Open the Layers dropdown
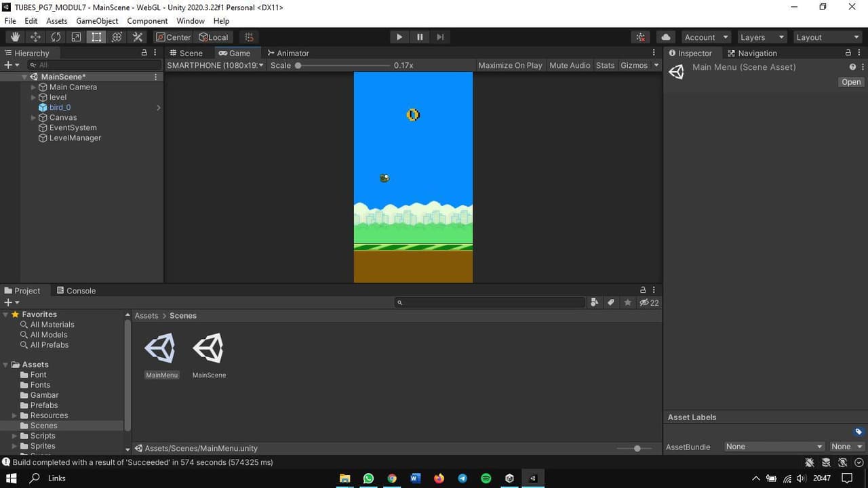Viewport: 868px width, 488px height. tap(761, 37)
